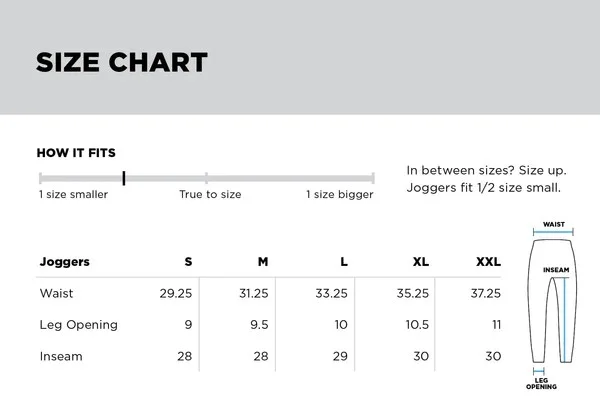Click the Waist row label
The width and height of the screenshot is (600, 411).
click(x=56, y=294)
